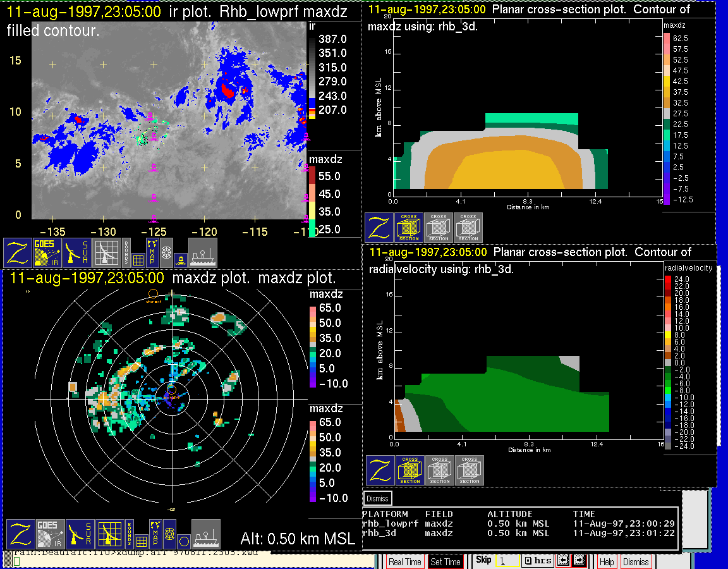Click the Z icon in the maxdz cross-section toolbar
The height and width of the screenshot is (569, 728).
tap(379, 228)
